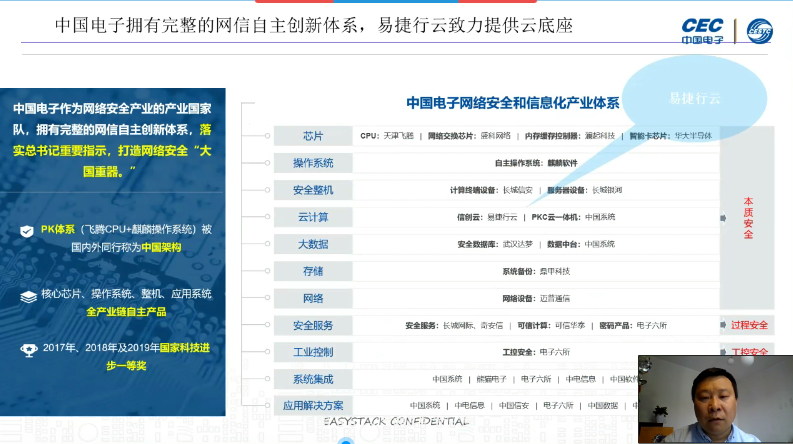Click the red 本质安全 vertical label

click(x=748, y=218)
